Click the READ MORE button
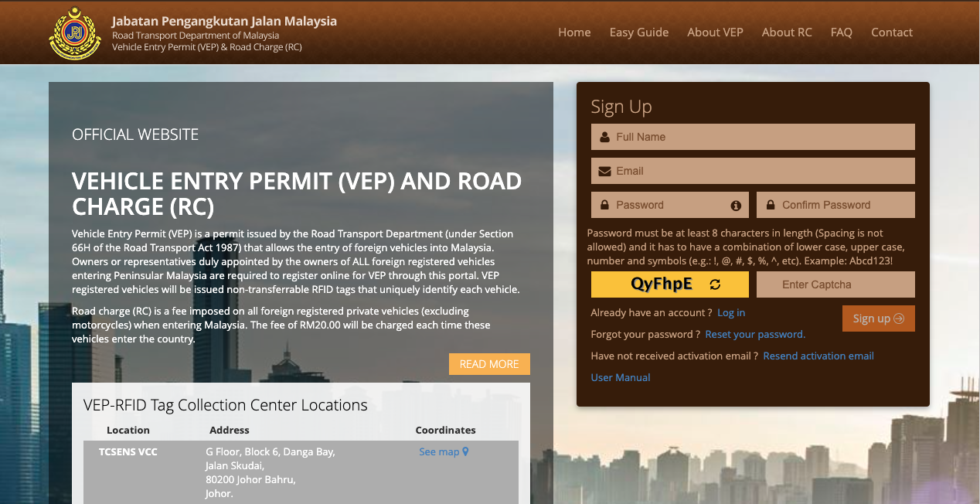The image size is (980, 504). (489, 363)
